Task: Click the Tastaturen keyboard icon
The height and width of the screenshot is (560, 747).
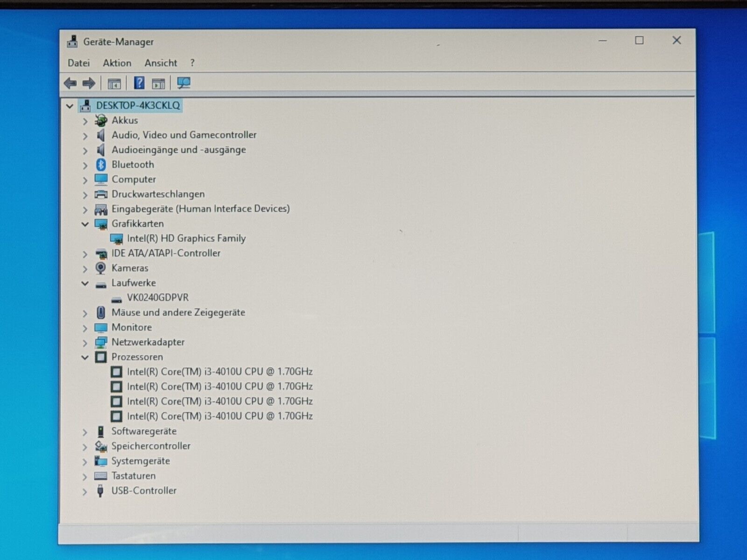Action: click(x=101, y=476)
